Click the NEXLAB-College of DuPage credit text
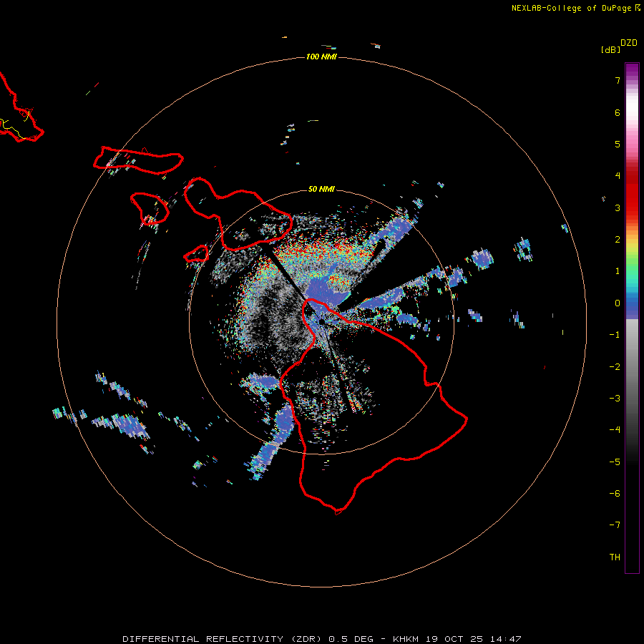This screenshot has width=644, height=644. (572, 8)
